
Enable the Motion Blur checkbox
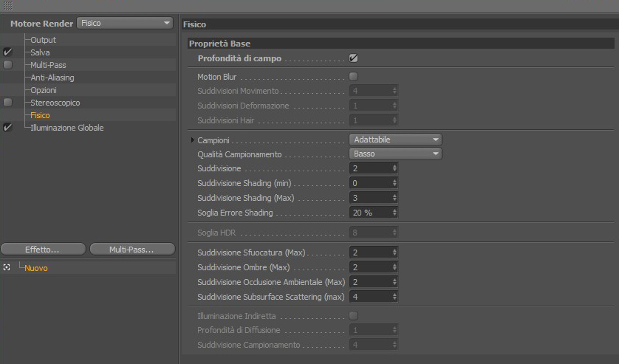click(354, 76)
